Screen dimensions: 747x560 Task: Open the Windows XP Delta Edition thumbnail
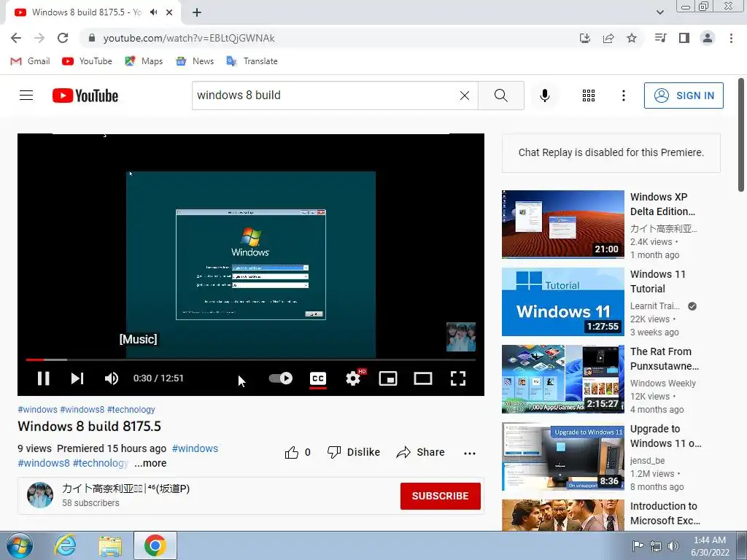tap(562, 225)
